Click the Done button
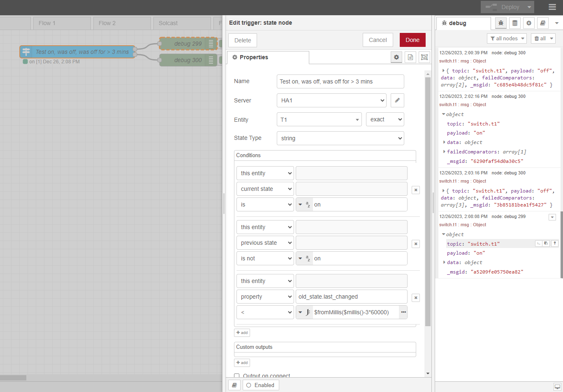 412,40
